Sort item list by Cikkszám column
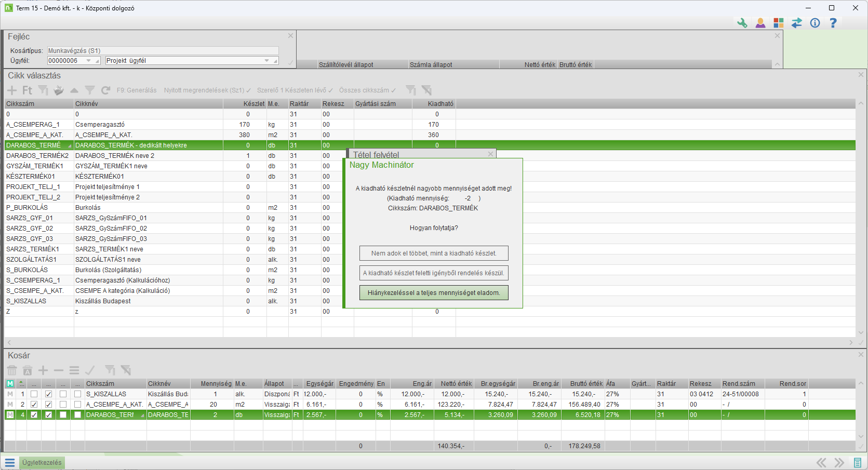 point(39,104)
